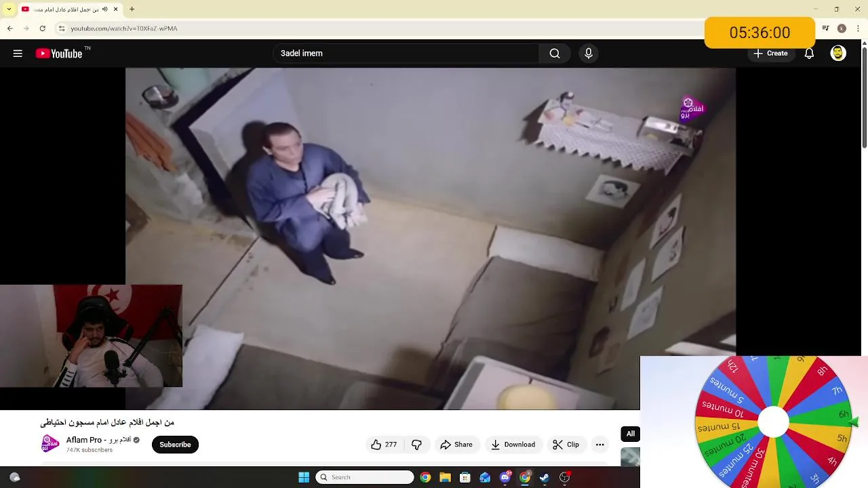Open Aflam Pro channel avatar
Image resolution: width=868 pixels, height=488 pixels.
pyautogui.click(x=50, y=445)
